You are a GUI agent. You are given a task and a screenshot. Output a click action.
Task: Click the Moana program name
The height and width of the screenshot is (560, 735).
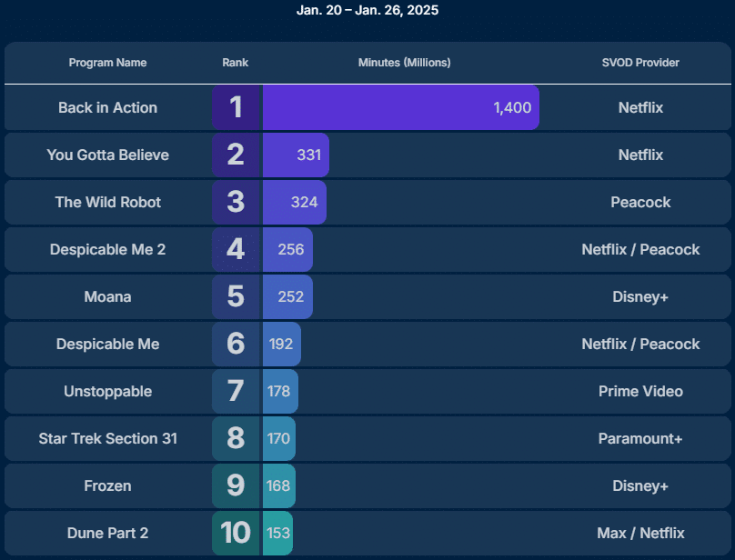click(107, 296)
